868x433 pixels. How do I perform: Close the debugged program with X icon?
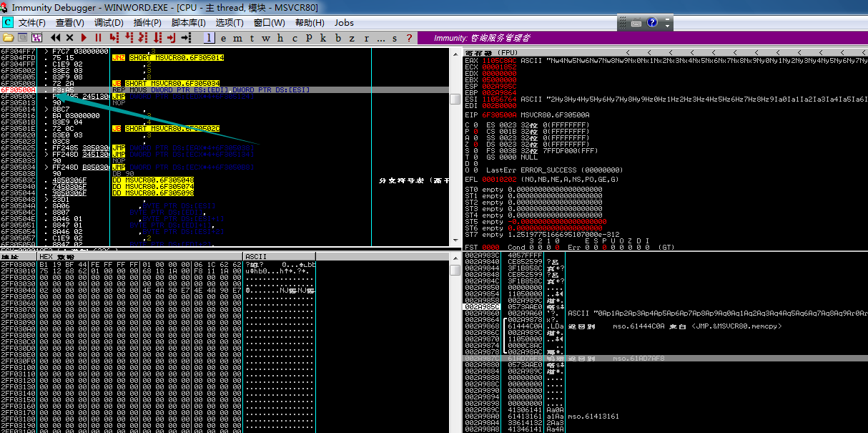point(69,37)
